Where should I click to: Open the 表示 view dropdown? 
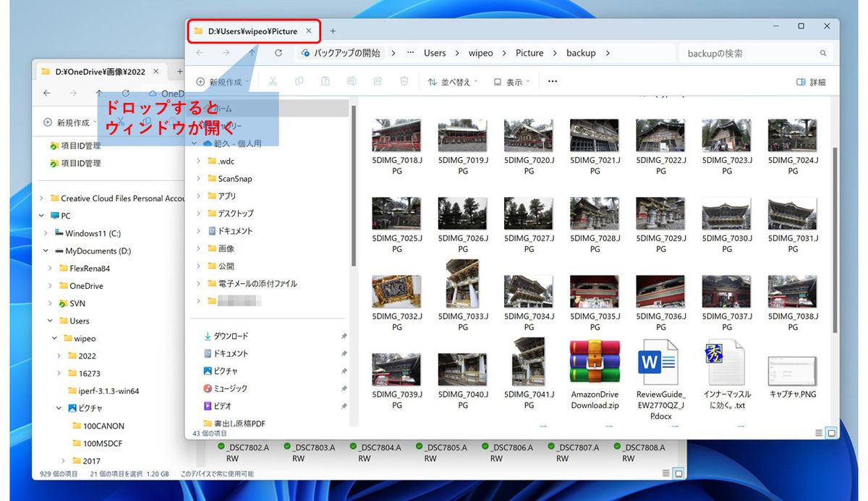coord(511,82)
